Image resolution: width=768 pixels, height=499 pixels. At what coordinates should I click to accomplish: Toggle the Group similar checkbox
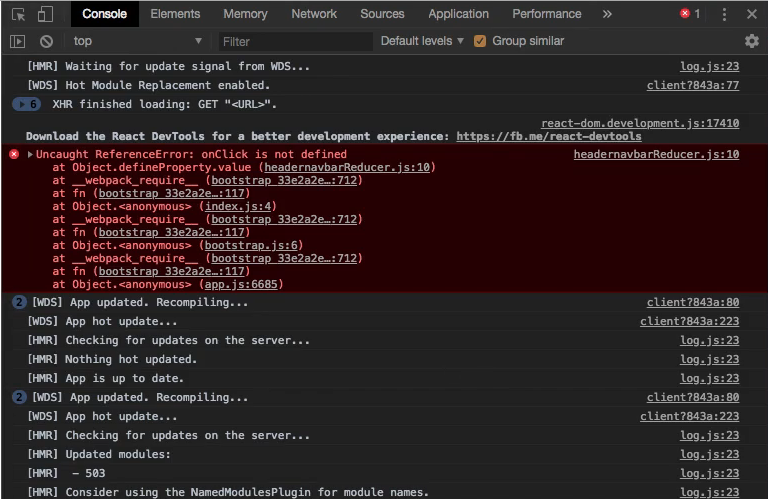[480, 41]
